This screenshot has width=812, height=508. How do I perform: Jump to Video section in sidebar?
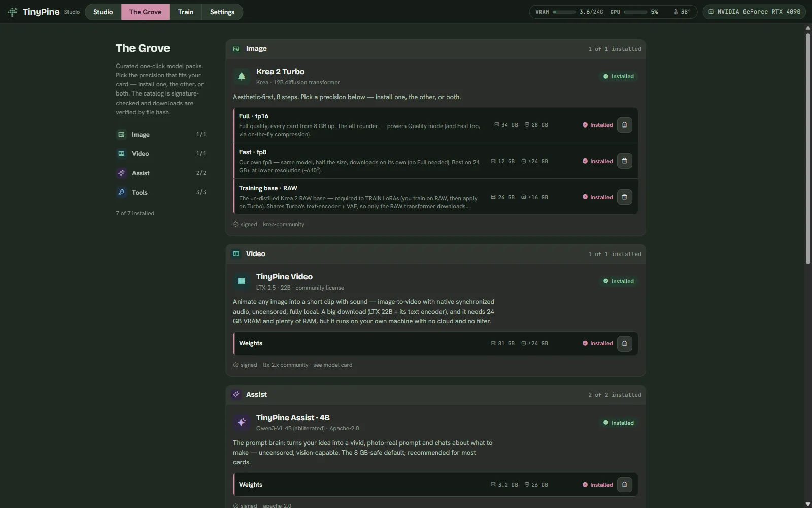[161, 154]
